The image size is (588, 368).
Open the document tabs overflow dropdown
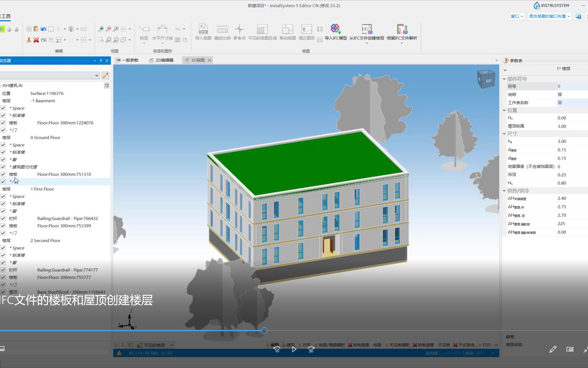pos(496,60)
